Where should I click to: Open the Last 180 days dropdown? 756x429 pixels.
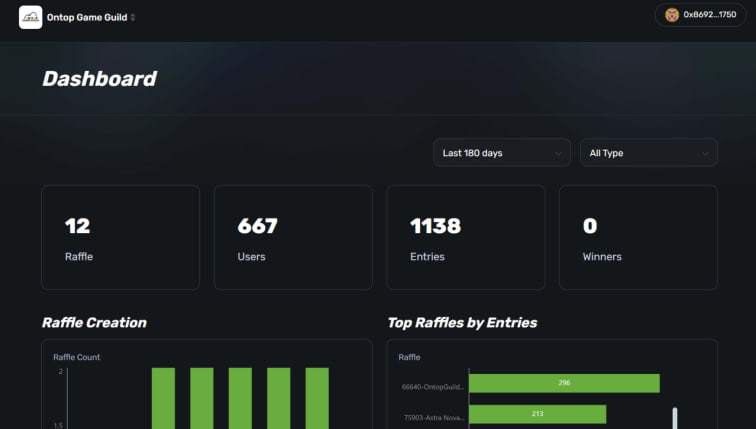point(502,153)
